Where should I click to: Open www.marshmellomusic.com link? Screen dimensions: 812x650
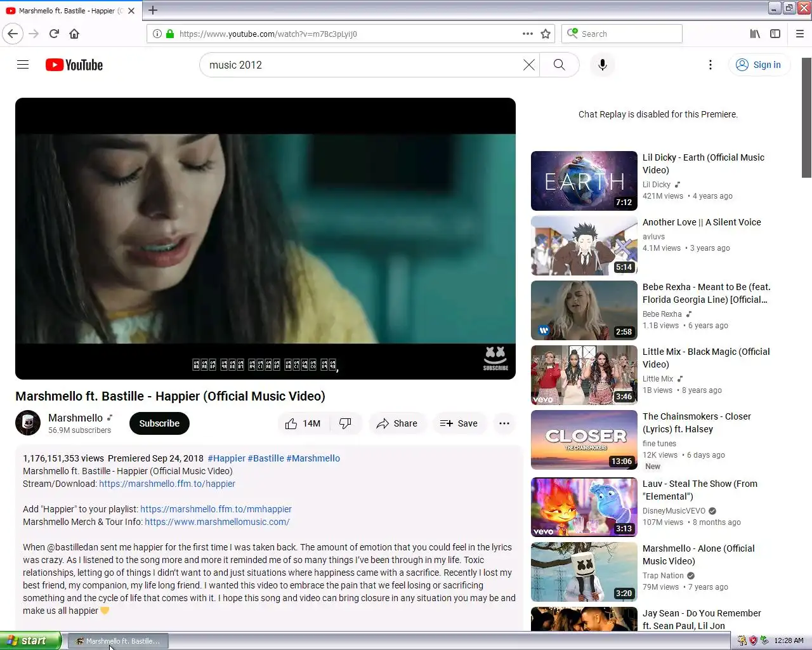(x=217, y=522)
